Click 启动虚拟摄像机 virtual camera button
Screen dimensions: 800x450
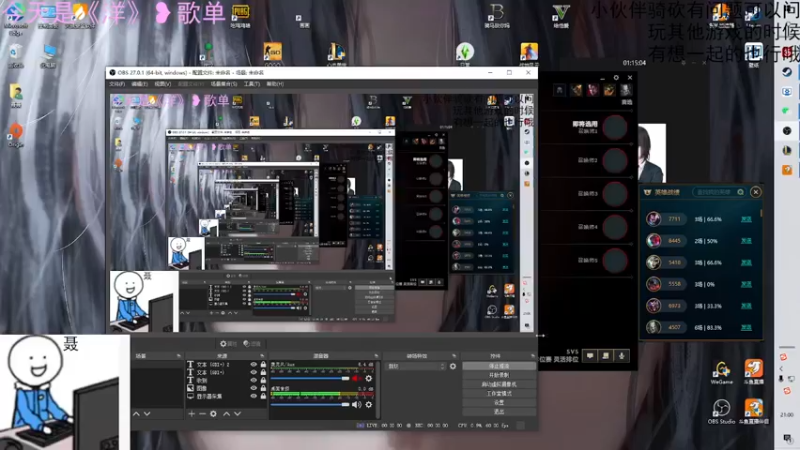(499, 384)
